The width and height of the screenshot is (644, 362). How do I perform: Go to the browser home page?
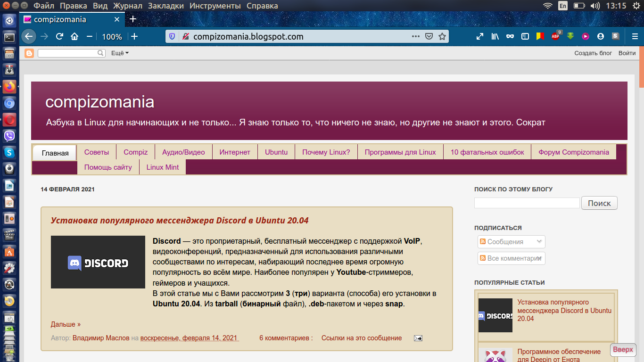tap(74, 36)
